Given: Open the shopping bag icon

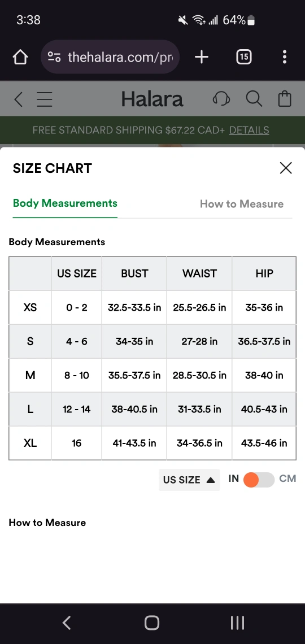Looking at the screenshot, I should tap(285, 99).
